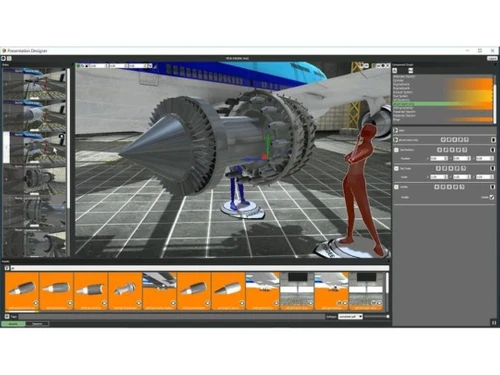Select Fuel System in the component list
The image size is (500, 375).
[400, 96]
